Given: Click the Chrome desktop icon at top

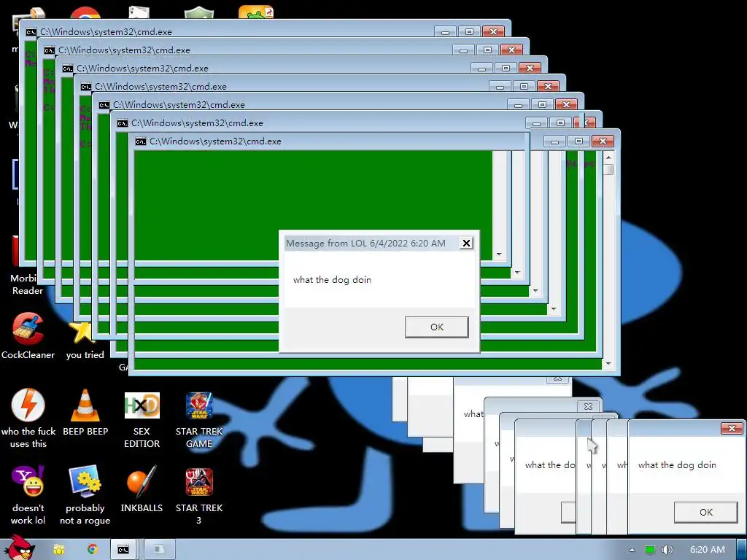Looking at the screenshot, I should [85, 12].
